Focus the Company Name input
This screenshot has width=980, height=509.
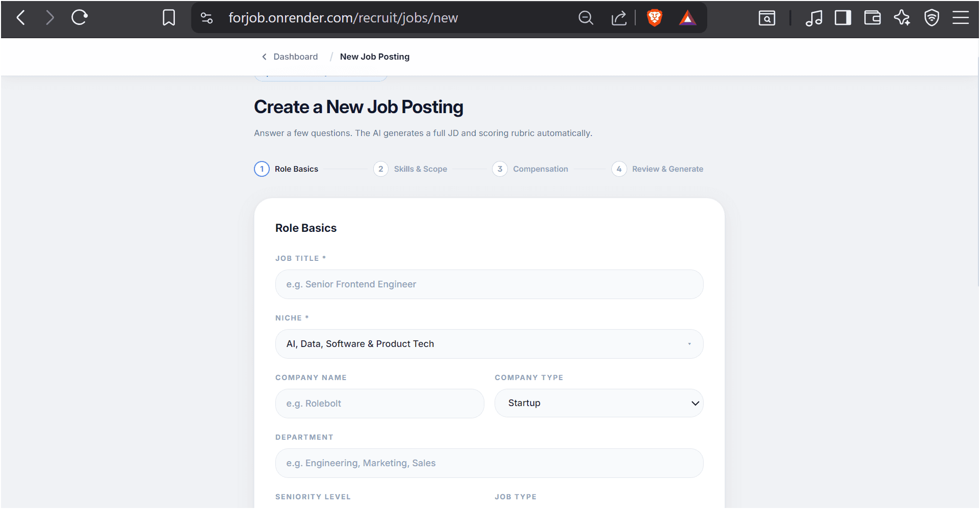click(x=380, y=404)
